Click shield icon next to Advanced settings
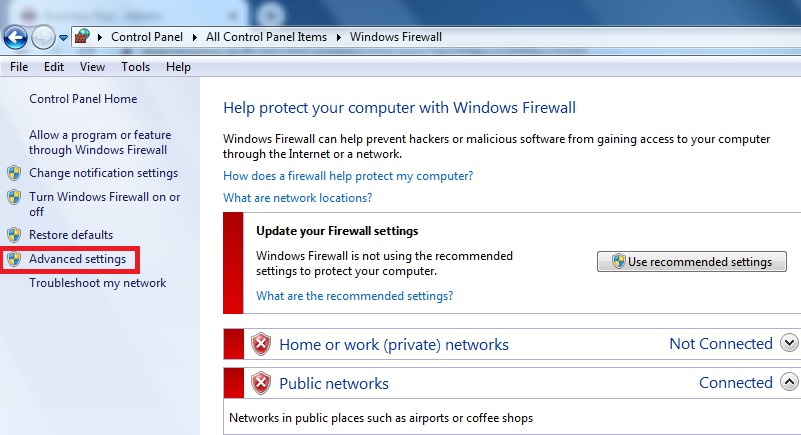This screenshot has height=435, width=801. [x=14, y=259]
